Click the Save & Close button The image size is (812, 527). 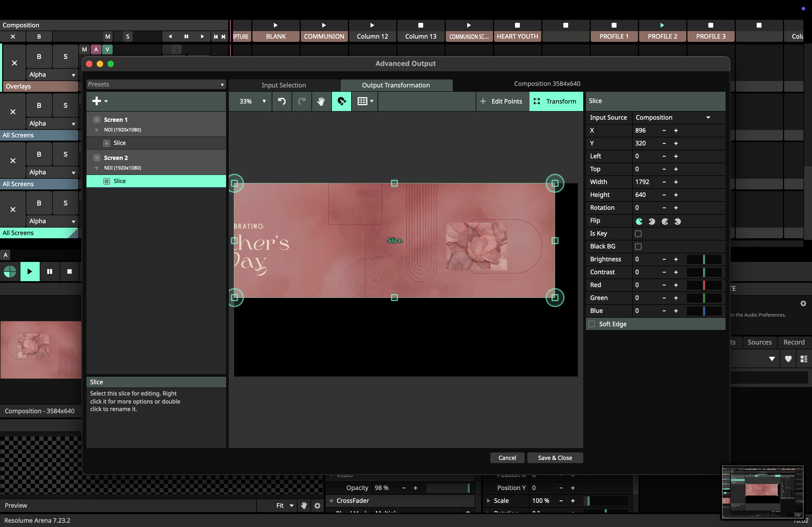coord(555,458)
